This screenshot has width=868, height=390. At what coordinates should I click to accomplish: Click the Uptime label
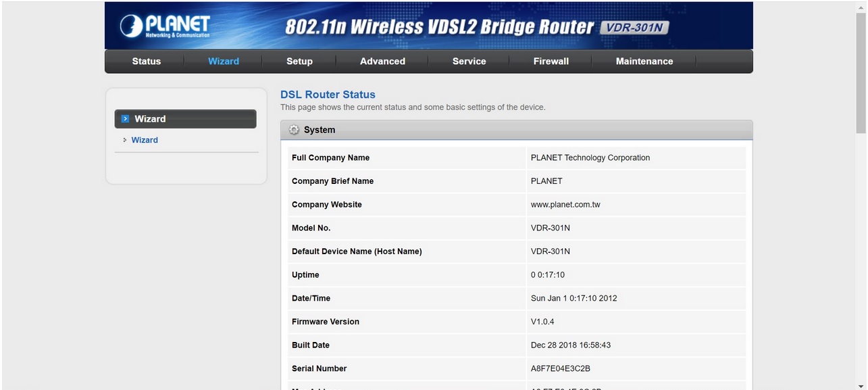pyautogui.click(x=305, y=275)
